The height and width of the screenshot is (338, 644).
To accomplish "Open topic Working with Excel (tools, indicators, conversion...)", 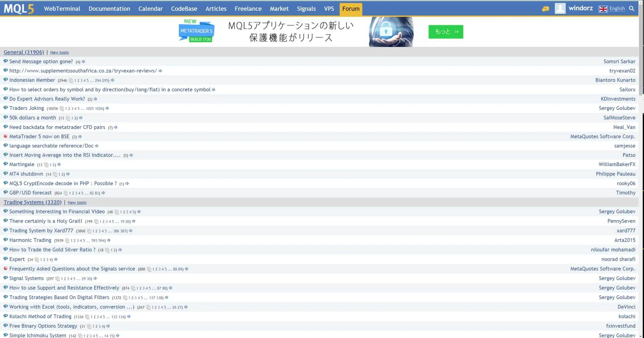I will click(72, 307).
